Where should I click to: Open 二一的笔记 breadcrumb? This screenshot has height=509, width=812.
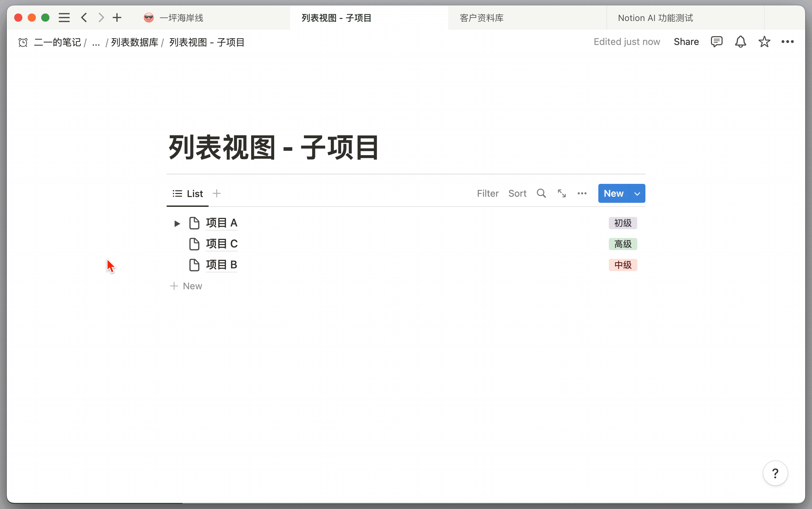57,42
